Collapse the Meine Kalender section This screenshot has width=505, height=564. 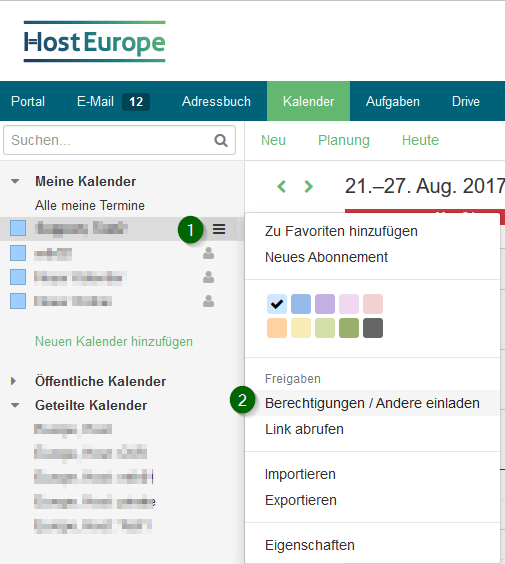click(x=15, y=181)
